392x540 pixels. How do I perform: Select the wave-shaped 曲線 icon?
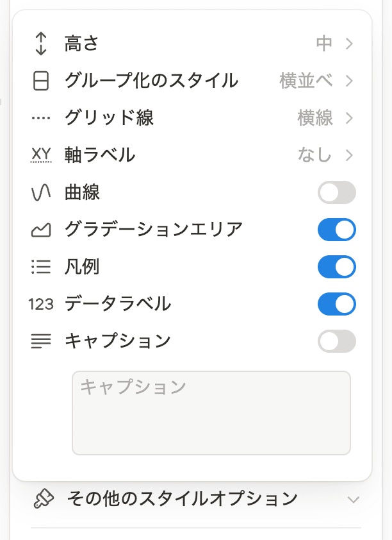pyautogui.click(x=41, y=192)
